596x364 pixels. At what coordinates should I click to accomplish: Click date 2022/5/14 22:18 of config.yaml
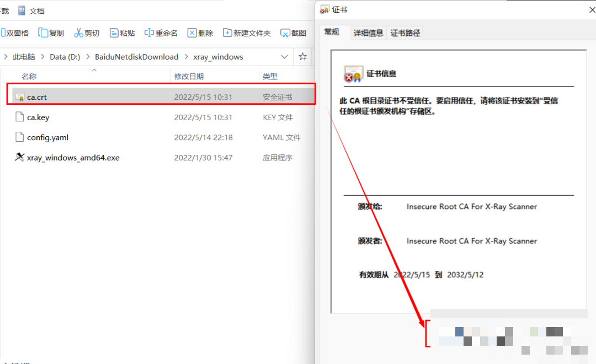(203, 137)
